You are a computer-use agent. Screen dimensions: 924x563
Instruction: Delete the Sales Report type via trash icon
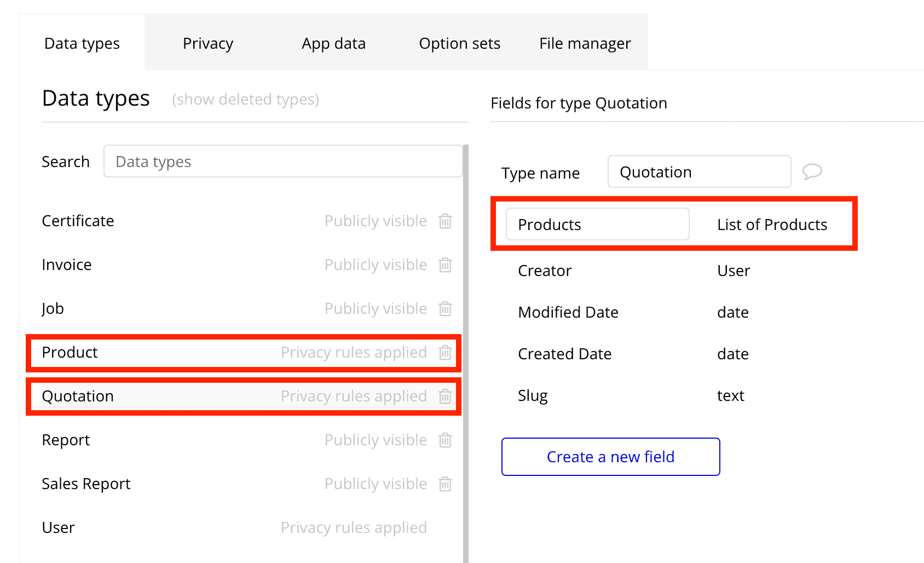pyautogui.click(x=445, y=484)
